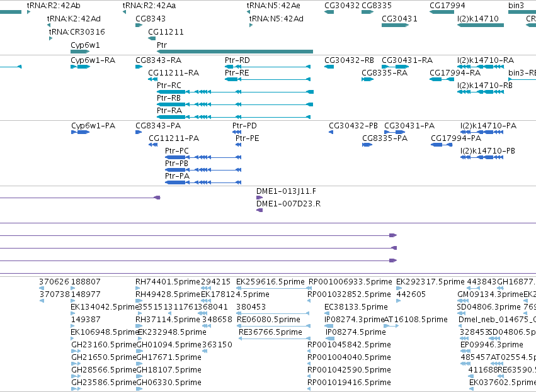Image resolution: width=536 pixels, height=392 pixels.
Task: Click the EK259616.5prime EST label
Action: [x=270, y=282]
